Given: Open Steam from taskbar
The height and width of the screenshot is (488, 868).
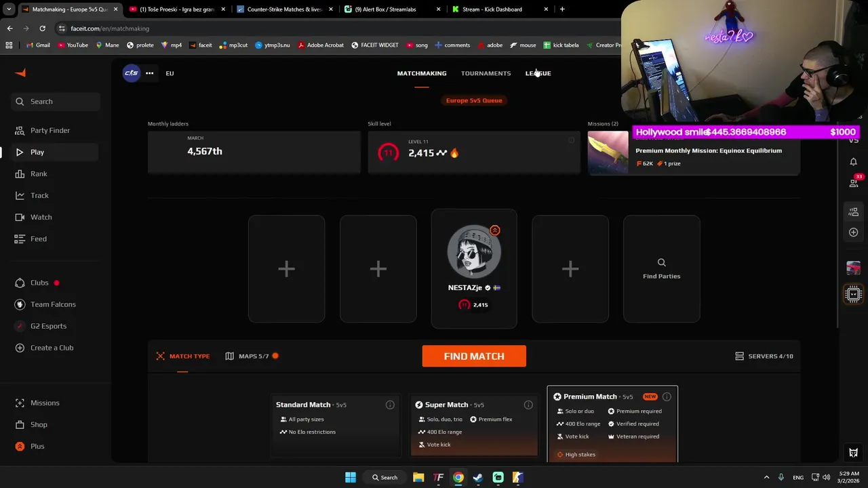Looking at the screenshot, I should point(478,477).
